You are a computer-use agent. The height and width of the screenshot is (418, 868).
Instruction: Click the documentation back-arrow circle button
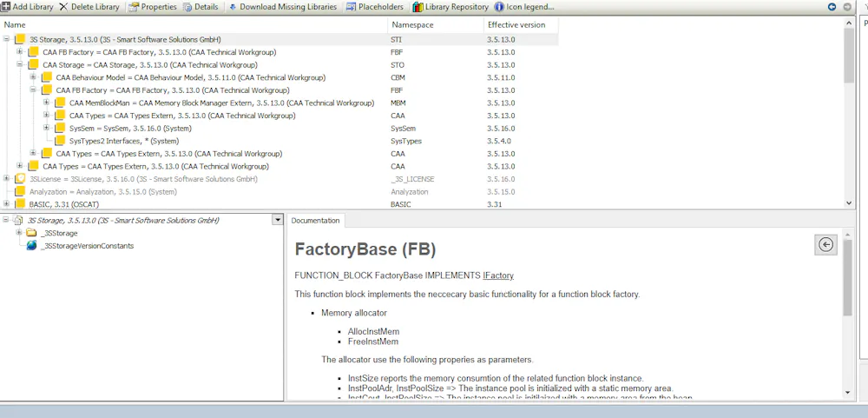[825, 244]
